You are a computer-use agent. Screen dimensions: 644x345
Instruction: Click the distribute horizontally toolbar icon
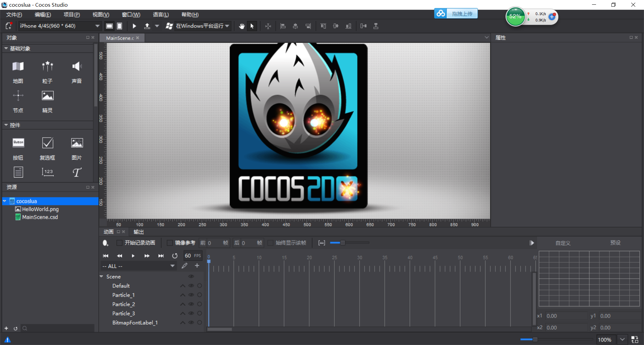point(364,26)
